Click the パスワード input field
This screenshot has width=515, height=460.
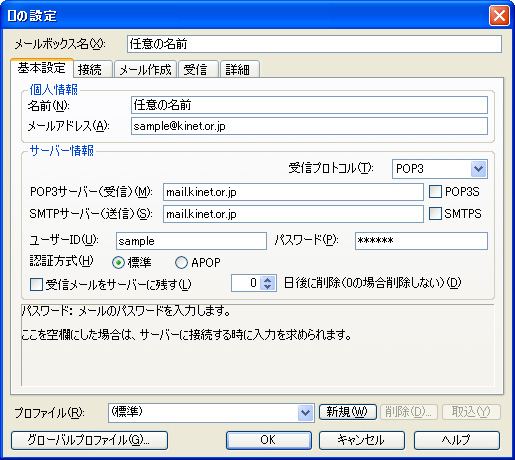click(421, 241)
